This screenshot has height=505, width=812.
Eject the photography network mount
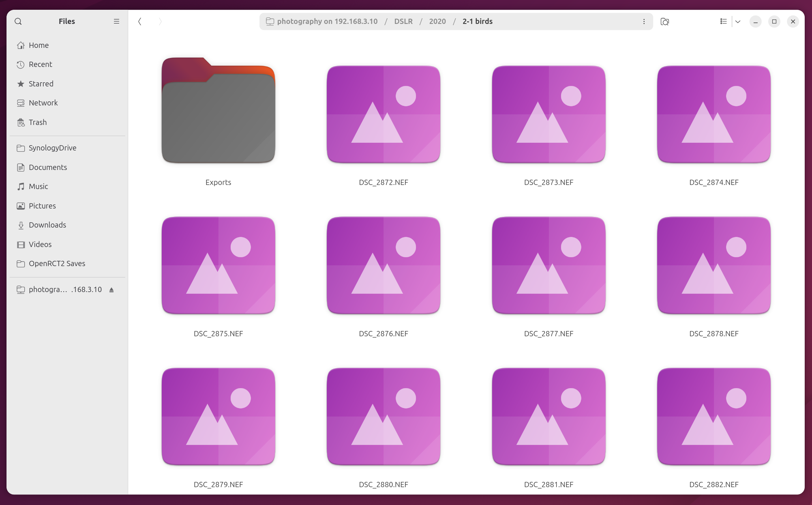(x=111, y=290)
